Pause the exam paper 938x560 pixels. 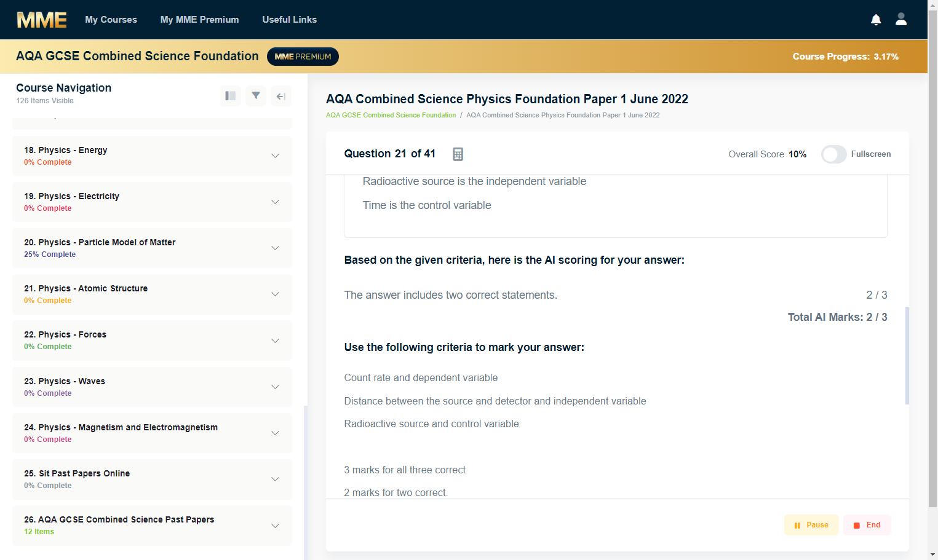click(x=811, y=525)
